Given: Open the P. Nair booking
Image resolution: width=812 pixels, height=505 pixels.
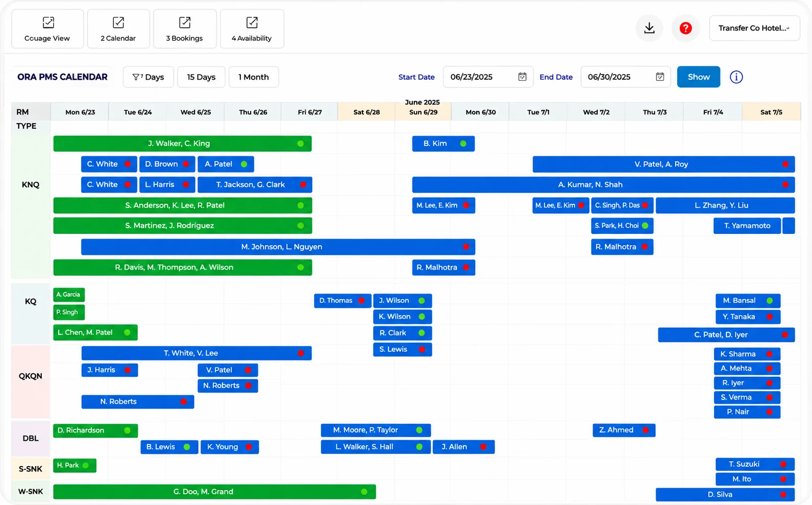Looking at the screenshot, I should click(x=747, y=412).
